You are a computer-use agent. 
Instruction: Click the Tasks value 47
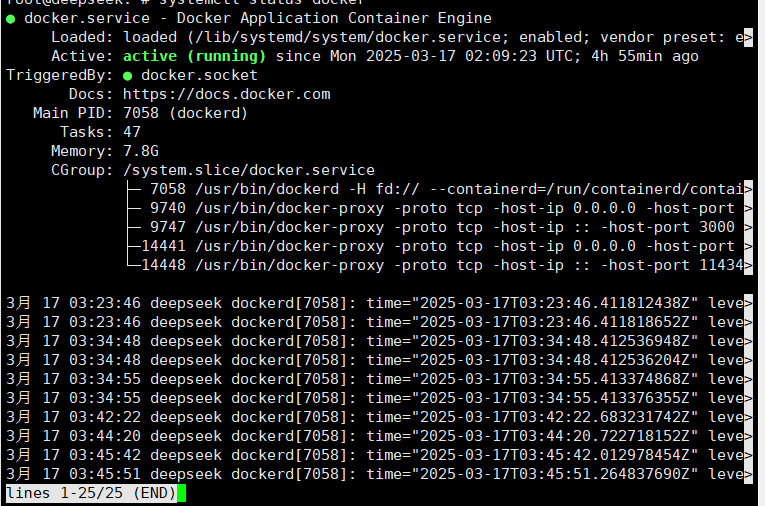click(x=132, y=132)
